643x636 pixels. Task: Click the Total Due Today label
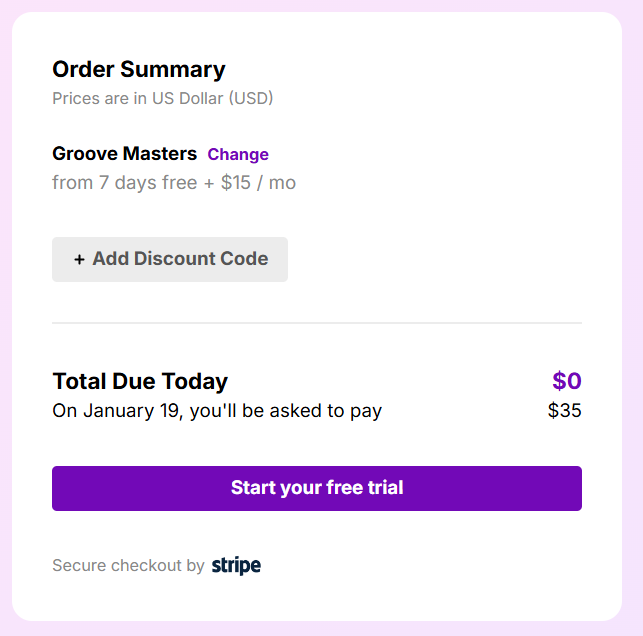(x=140, y=381)
